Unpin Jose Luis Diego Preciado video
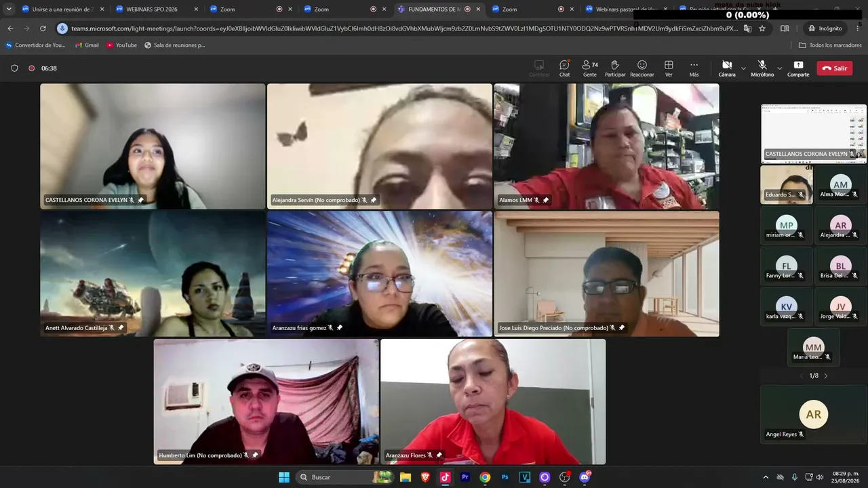 tap(622, 327)
